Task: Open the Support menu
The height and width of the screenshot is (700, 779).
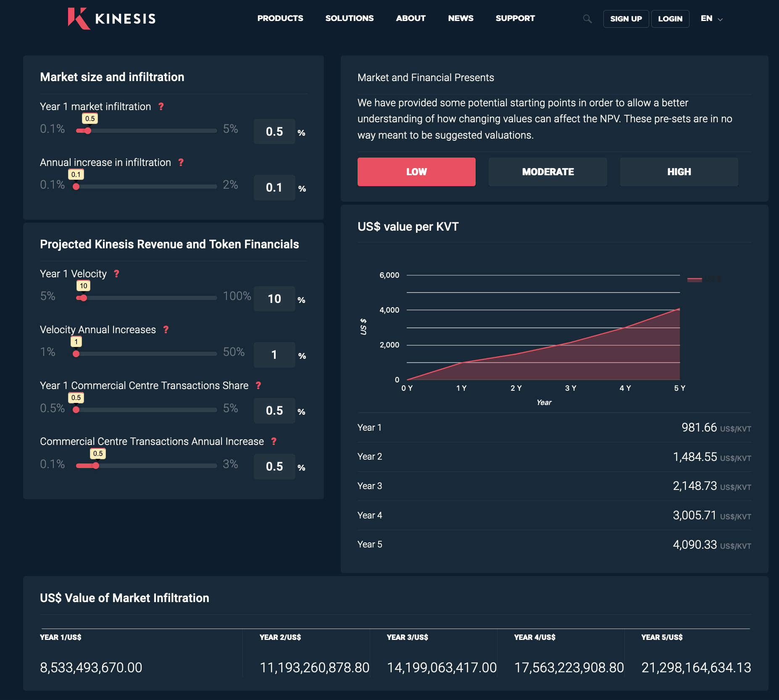Action: point(515,18)
